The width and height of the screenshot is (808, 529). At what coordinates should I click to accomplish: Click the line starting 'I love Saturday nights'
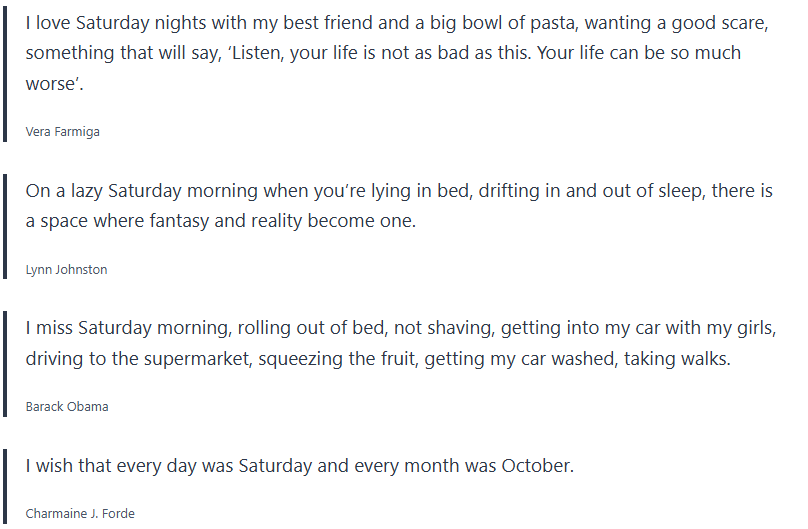pos(392,21)
